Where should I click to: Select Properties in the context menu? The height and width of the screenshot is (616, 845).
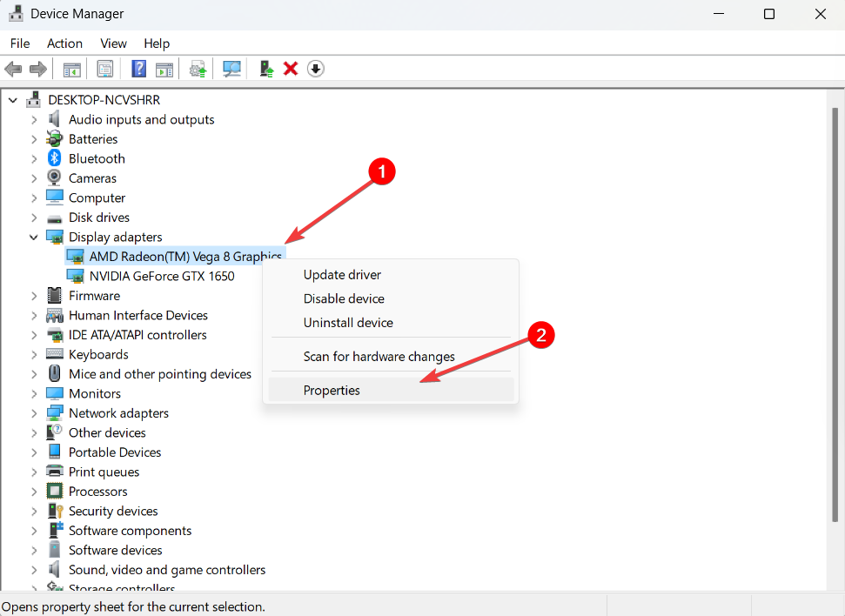(x=391, y=390)
